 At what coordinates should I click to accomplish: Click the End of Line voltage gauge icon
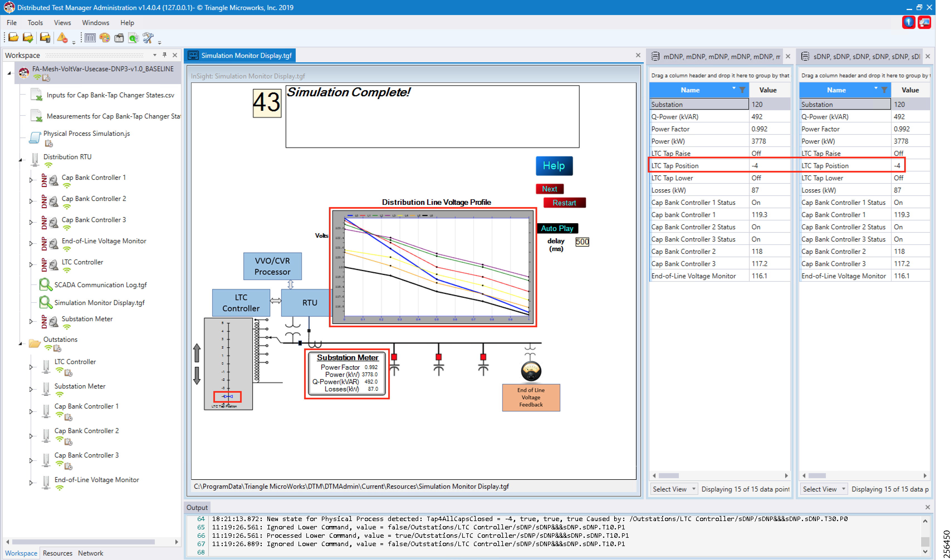531,371
